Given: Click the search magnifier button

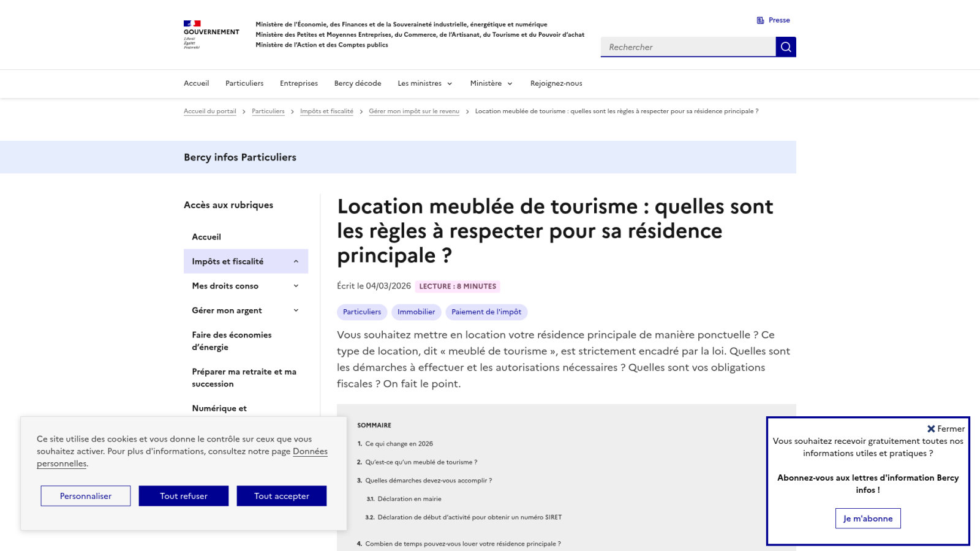Looking at the screenshot, I should 786,47.
